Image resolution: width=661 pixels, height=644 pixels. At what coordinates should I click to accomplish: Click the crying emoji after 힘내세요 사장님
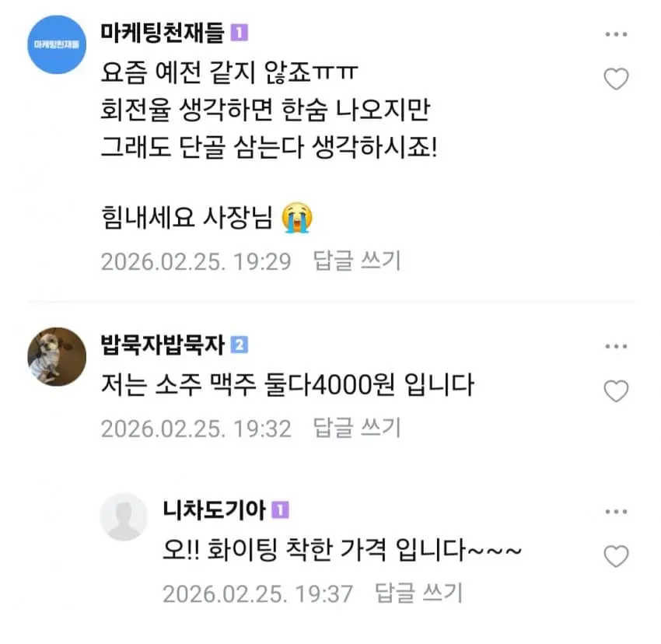297,218
